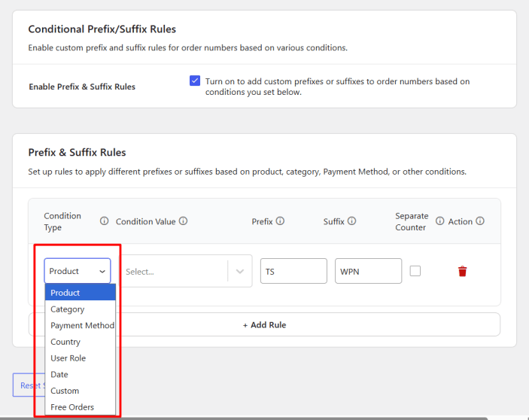Click the + Add Rule button
Image resolution: width=529 pixels, height=420 pixels.
(264, 324)
